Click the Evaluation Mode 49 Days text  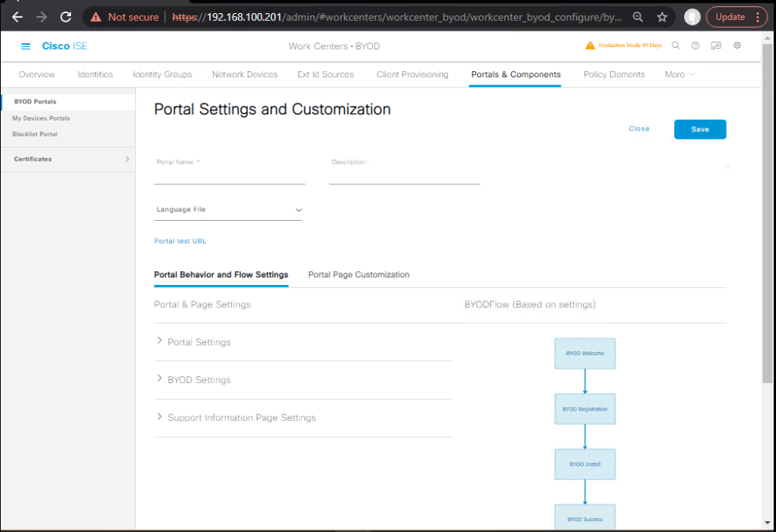[630, 45]
